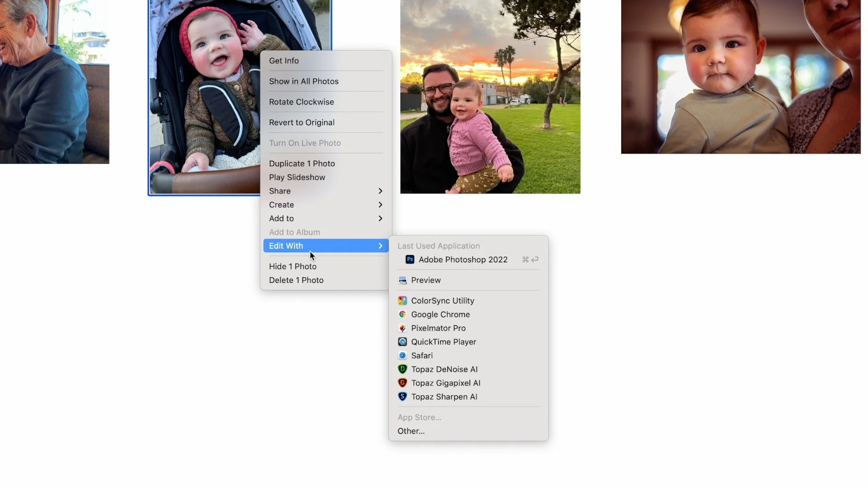Select Get Info from the menu
The height and width of the screenshot is (488, 868).
283,61
